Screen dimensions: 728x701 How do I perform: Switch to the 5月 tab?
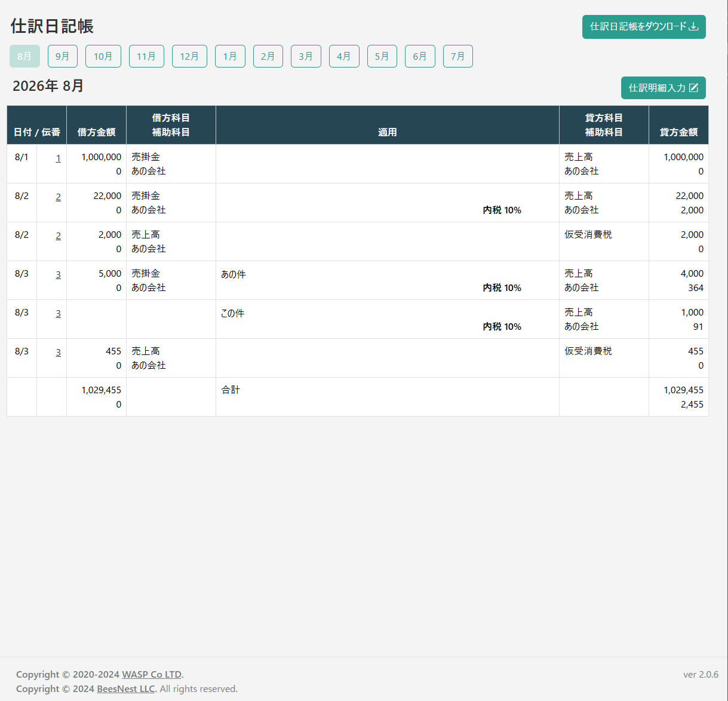coord(382,56)
